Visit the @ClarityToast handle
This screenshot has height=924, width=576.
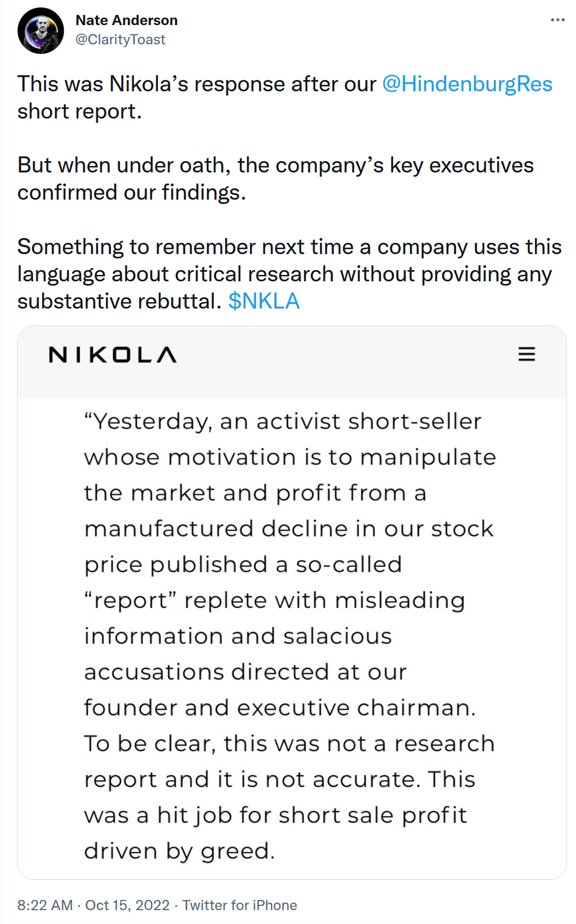click(x=120, y=40)
